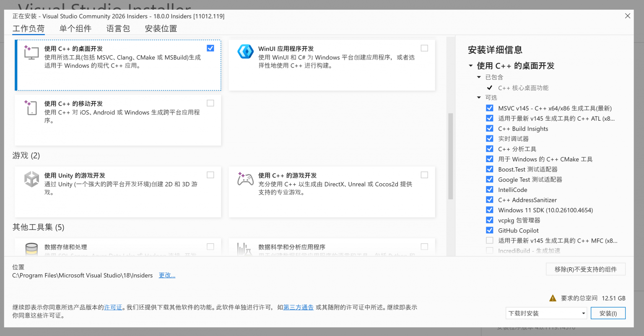Click the install path C:\Program Files text
This screenshot has width=644, height=336.
tap(83, 275)
